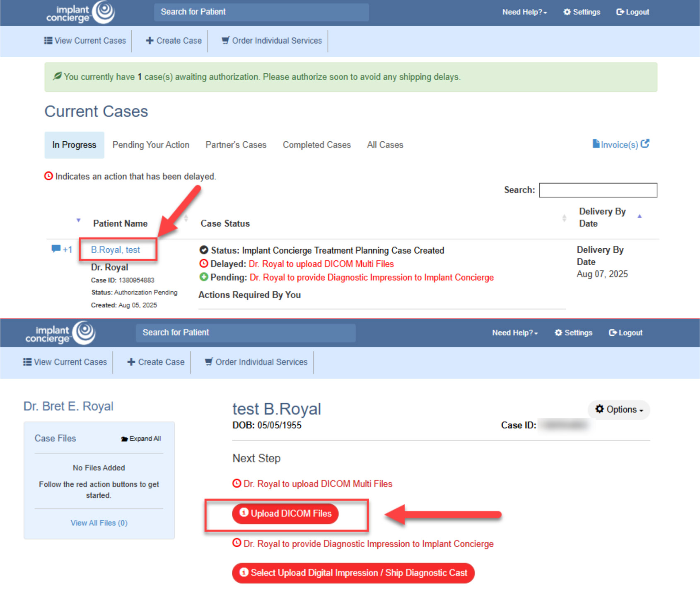Click the red delayed clock icon in case status

(x=204, y=264)
